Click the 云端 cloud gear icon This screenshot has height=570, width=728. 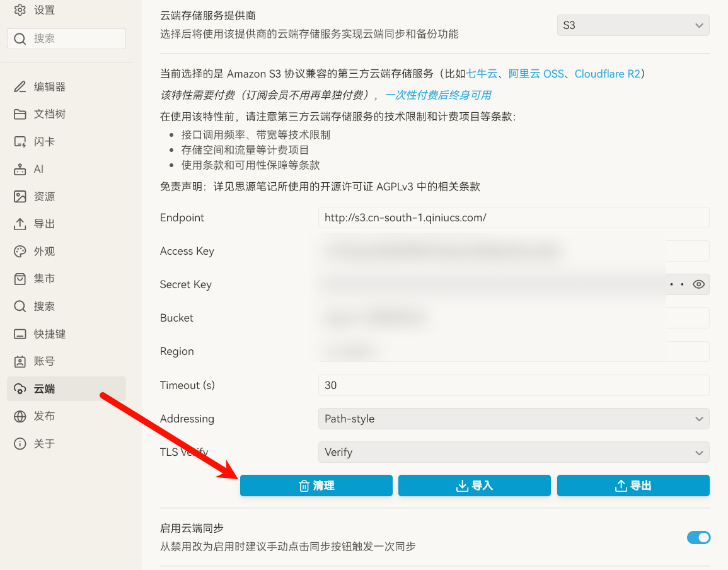point(20,389)
